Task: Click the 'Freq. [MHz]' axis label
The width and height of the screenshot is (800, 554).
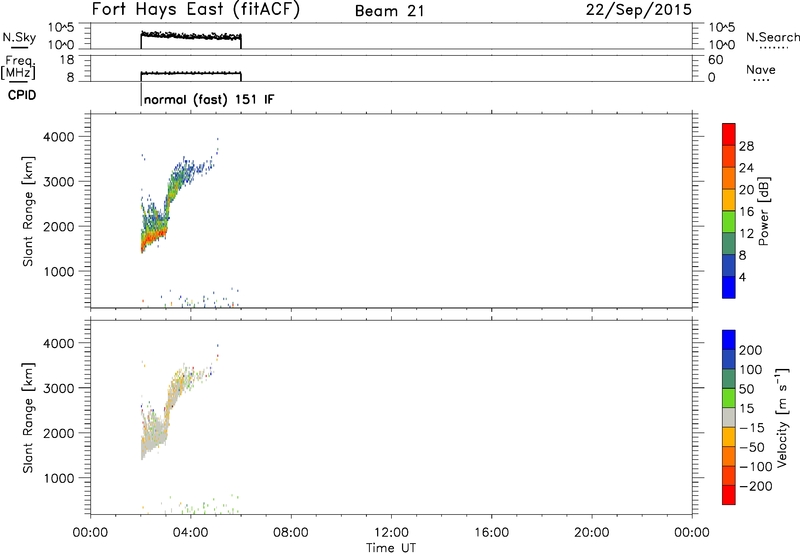Action: pyautogui.click(x=18, y=67)
